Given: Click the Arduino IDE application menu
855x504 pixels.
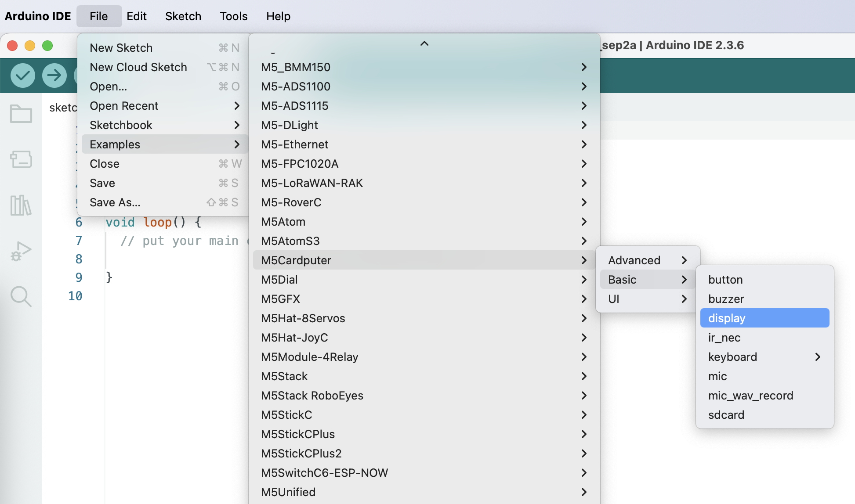Looking at the screenshot, I should coord(38,16).
